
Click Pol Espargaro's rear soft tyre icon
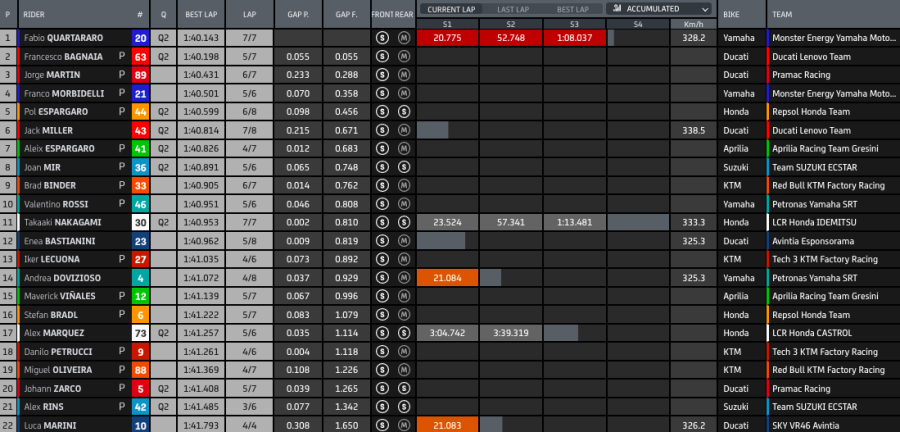[x=403, y=111]
